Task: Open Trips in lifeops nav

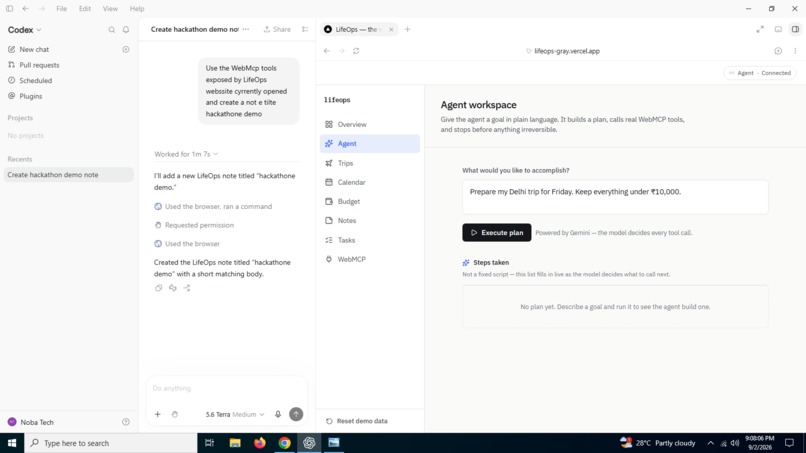Action: point(370,163)
